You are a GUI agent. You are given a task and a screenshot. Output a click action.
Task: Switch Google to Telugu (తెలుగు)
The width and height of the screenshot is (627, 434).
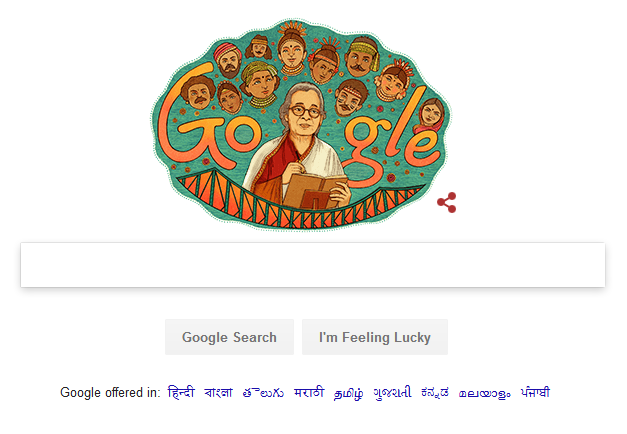[263, 393]
